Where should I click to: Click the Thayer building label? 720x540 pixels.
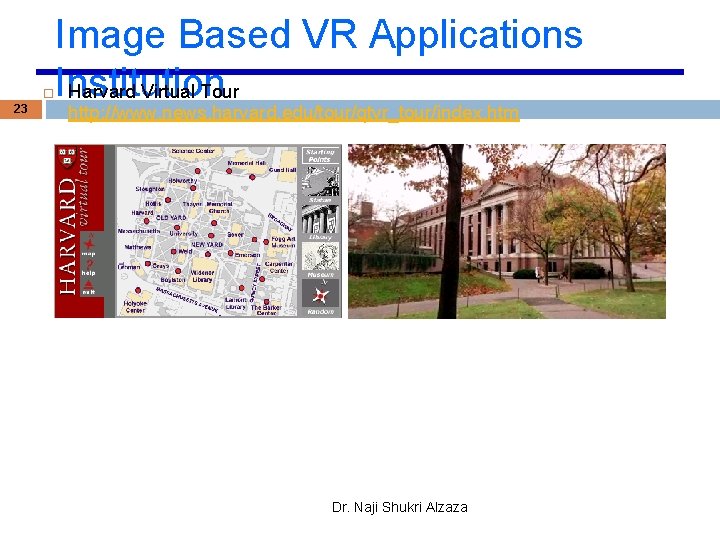[192, 204]
